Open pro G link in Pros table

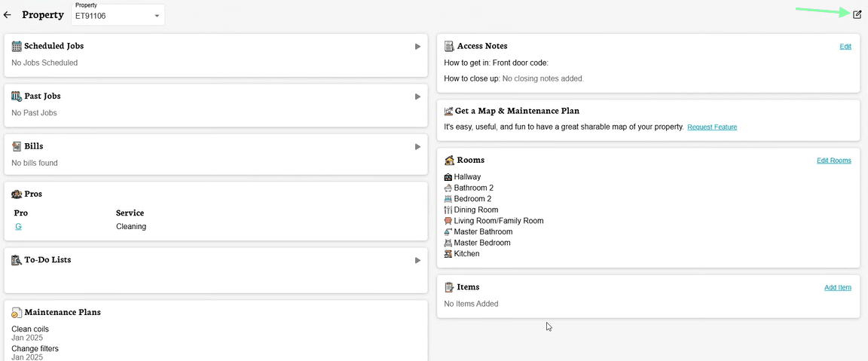(x=18, y=227)
